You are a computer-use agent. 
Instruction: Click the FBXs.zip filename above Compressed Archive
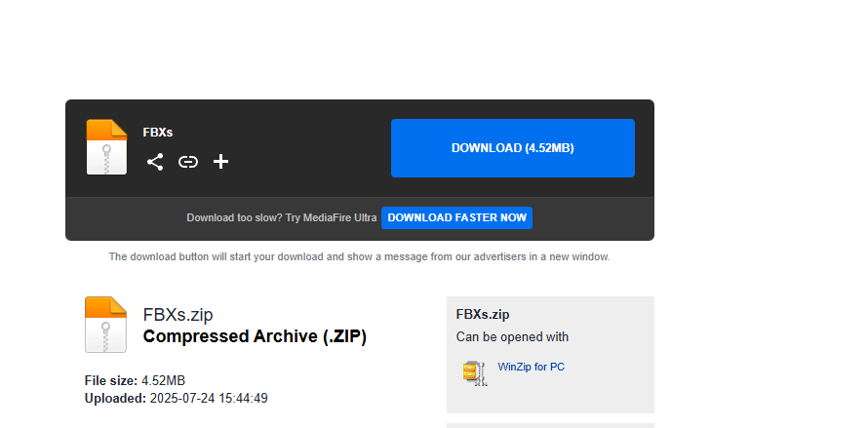point(178,315)
